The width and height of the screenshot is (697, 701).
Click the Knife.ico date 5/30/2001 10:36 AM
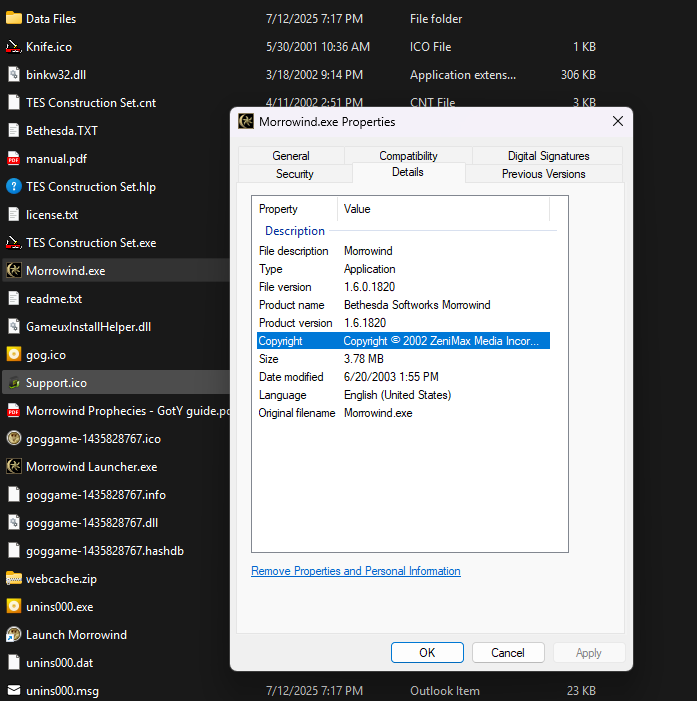(318, 46)
